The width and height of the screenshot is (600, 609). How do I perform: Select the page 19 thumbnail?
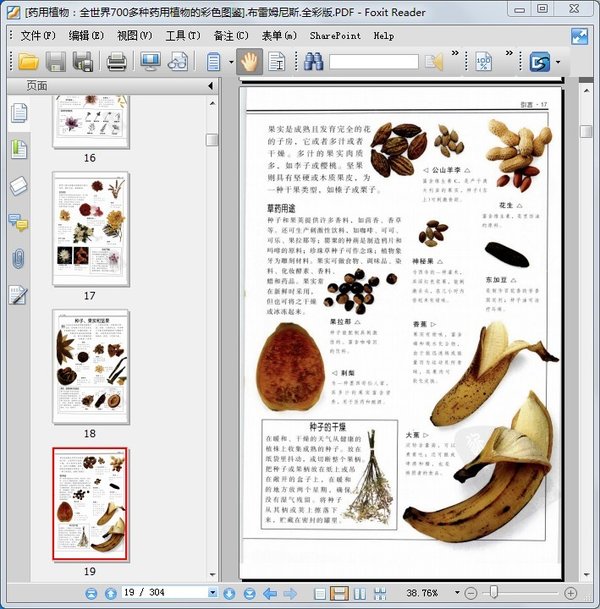[90, 504]
